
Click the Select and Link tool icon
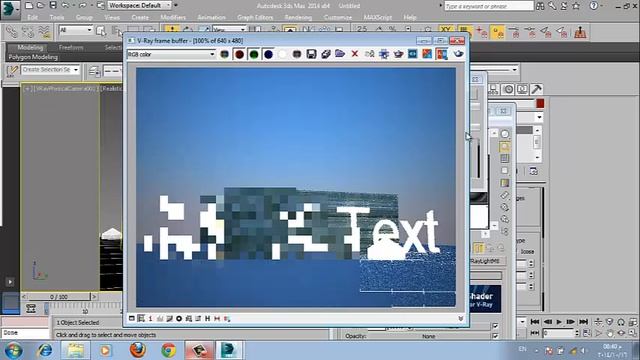tap(11, 31)
